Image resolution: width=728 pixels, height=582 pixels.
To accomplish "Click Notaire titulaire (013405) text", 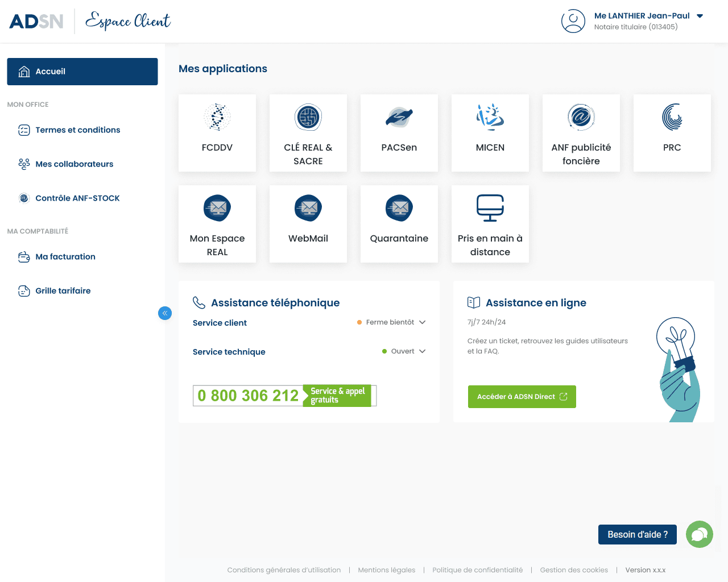I will [636, 27].
